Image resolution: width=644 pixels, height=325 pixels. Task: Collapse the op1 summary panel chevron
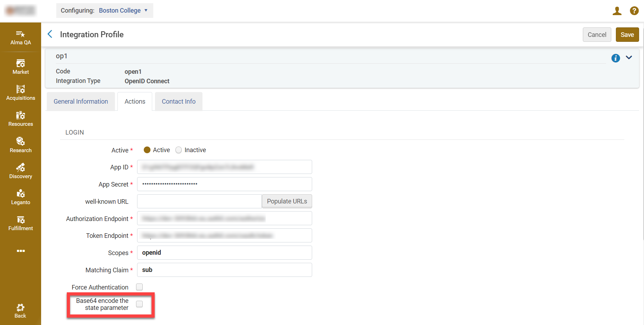(x=629, y=58)
